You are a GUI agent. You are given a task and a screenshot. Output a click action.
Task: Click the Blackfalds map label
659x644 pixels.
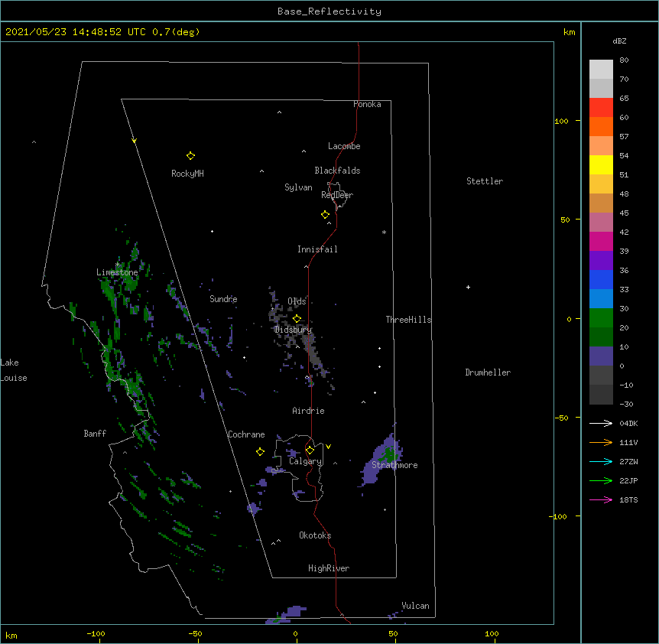pyautogui.click(x=337, y=171)
